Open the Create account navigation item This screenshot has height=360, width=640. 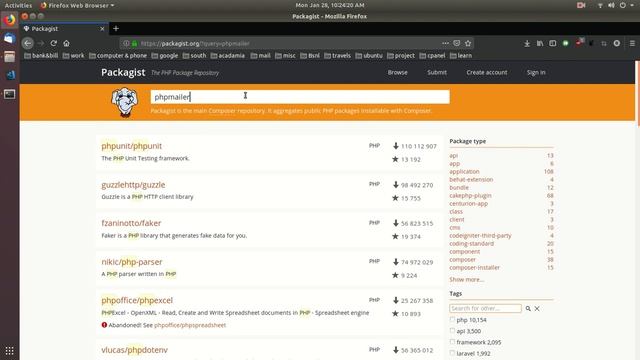[x=487, y=72]
